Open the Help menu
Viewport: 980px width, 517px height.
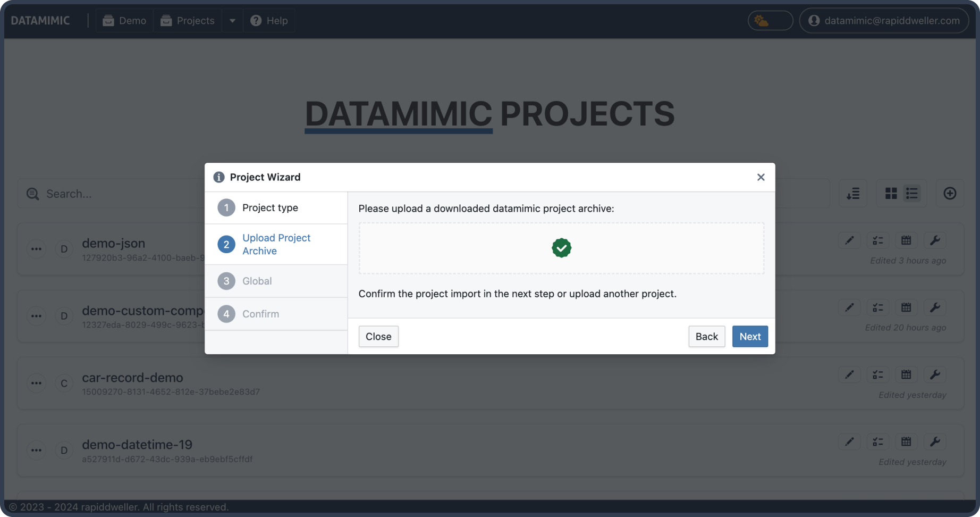[269, 21]
